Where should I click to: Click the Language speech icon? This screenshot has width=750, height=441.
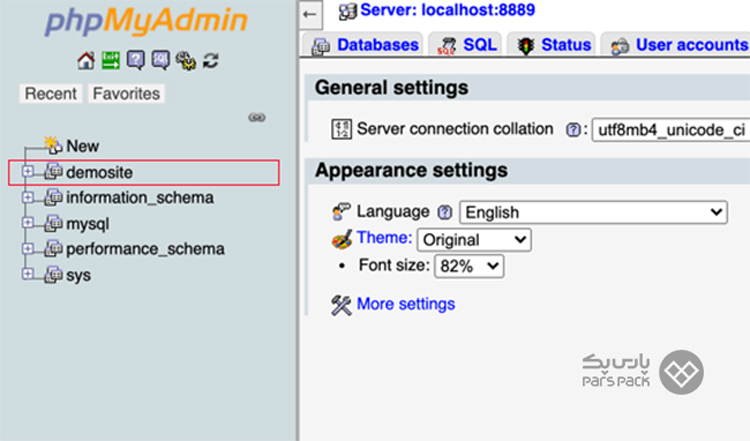point(341,211)
